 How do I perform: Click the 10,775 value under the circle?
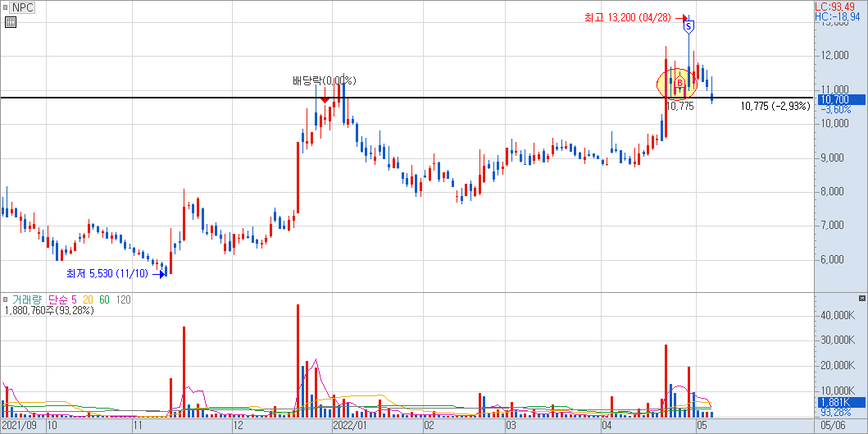coord(679,107)
